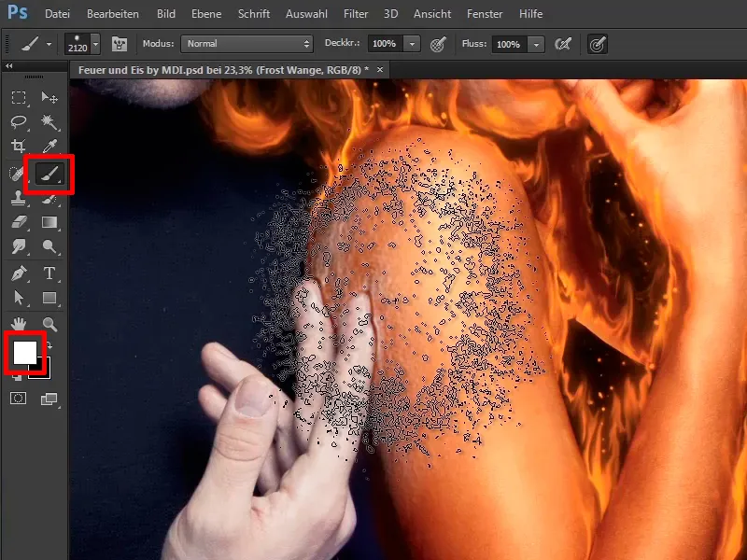Select the Move tool
747x560 pixels.
(x=49, y=98)
